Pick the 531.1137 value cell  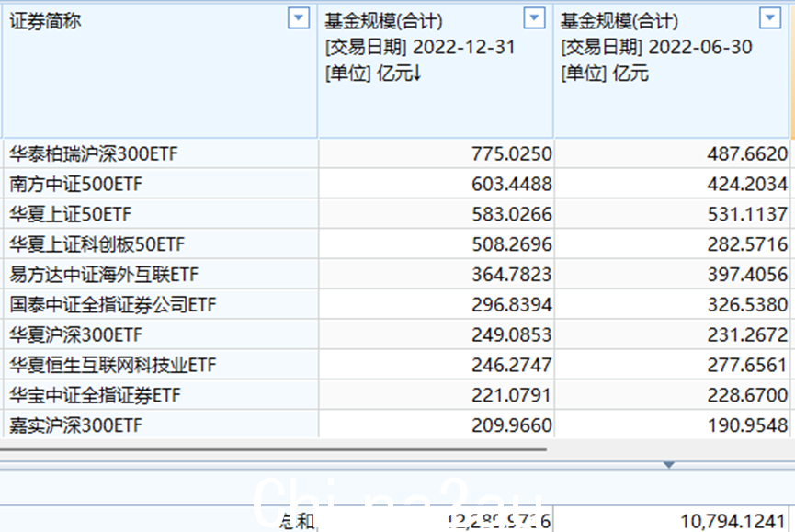pyautogui.click(x=672, y=214)
